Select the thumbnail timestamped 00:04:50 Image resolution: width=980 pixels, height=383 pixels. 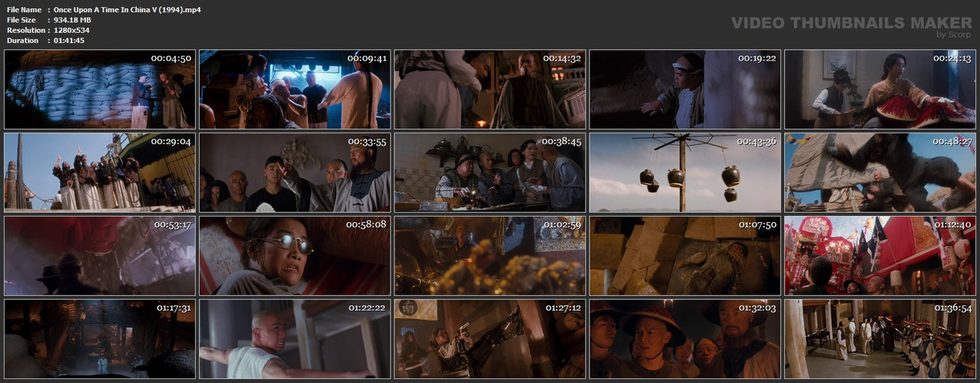coord(100,90)
